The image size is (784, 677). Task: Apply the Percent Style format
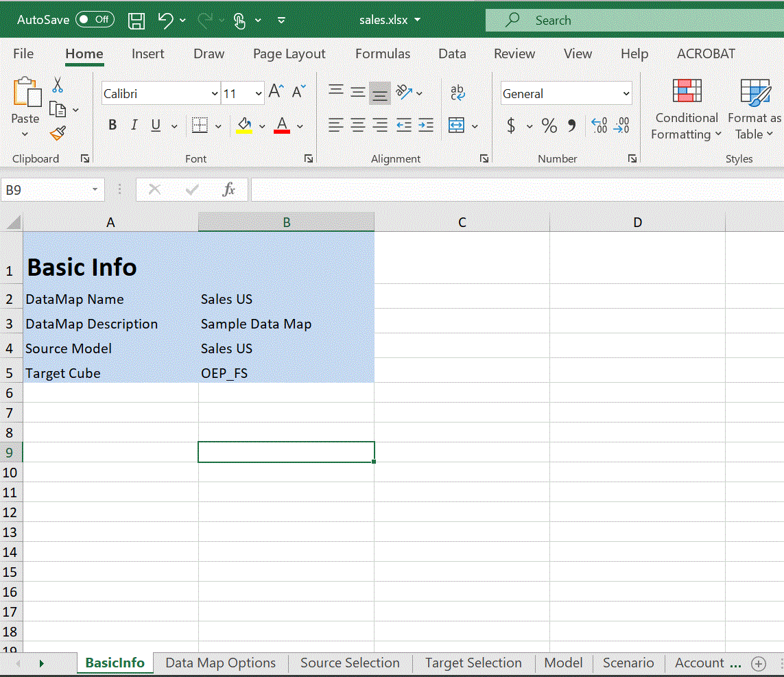click(548, 126)
